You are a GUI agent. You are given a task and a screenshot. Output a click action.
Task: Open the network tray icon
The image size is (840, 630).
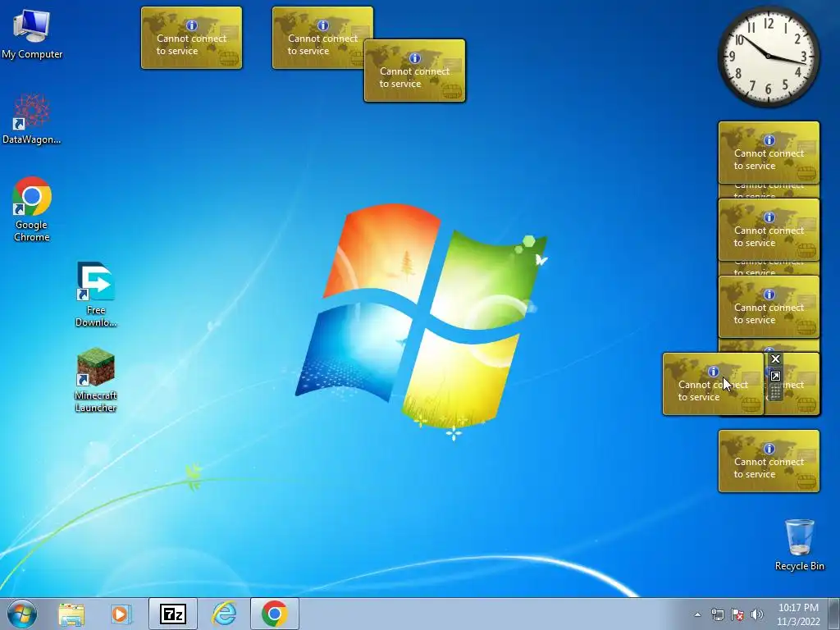click(717, 614)
